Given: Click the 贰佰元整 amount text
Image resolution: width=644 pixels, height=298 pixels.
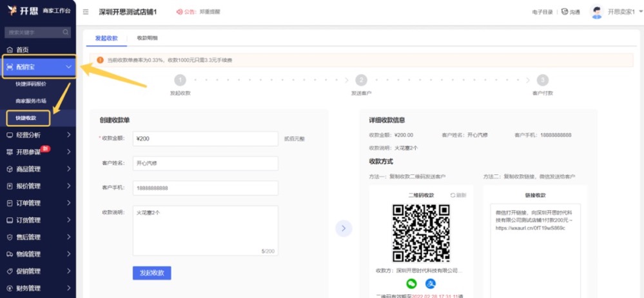Looking at the screenshot, I should (x=295, y=139).
